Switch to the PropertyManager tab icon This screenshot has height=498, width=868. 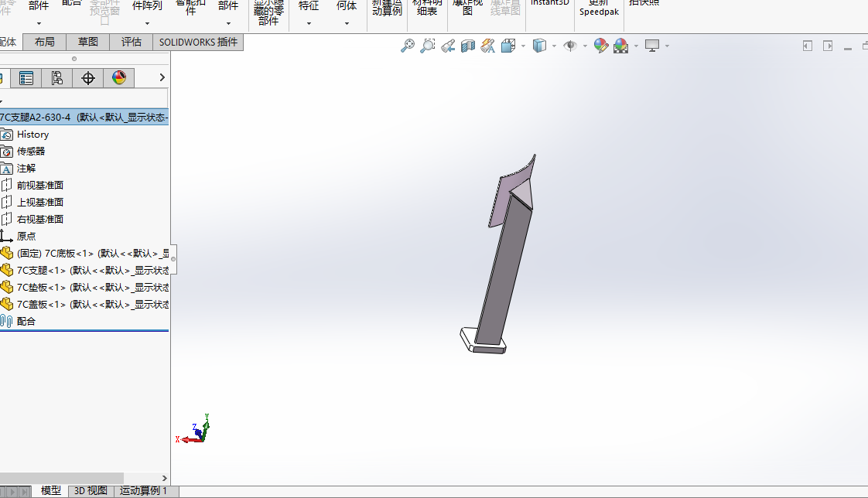coord(26,78)
